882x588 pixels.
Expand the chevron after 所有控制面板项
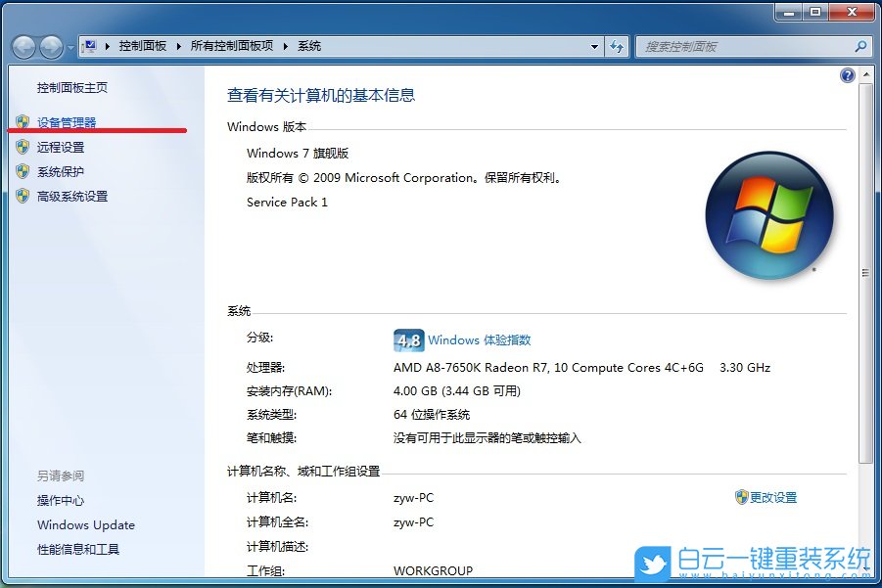[284, 45]
